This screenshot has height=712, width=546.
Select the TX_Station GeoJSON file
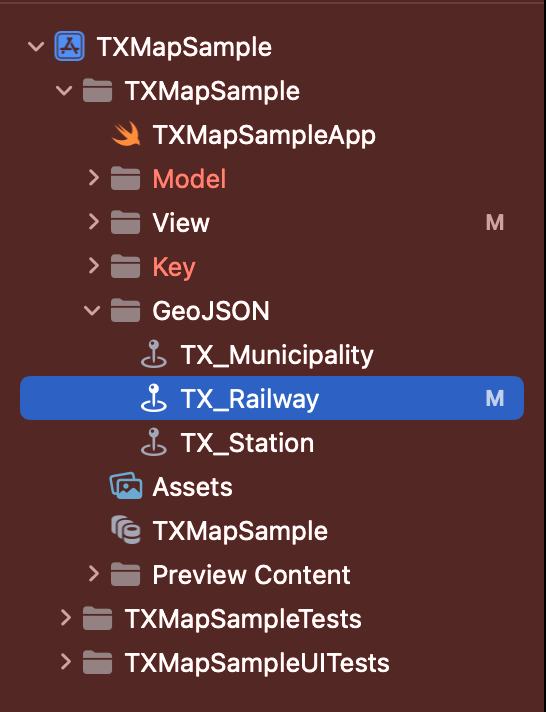click(247, 443)
